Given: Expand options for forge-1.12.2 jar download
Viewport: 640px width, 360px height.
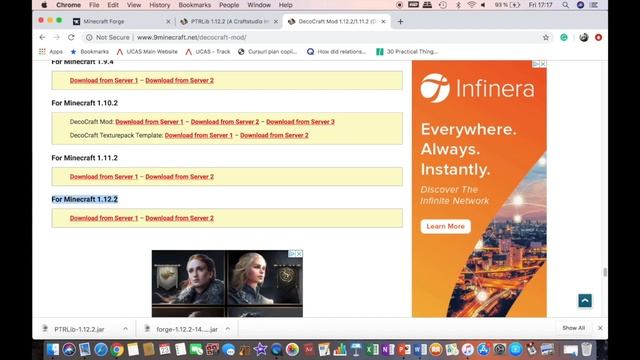Looking at the screenshot, I should 228,329.
